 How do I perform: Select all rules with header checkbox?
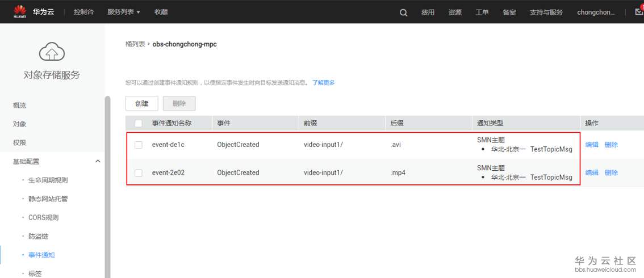(x=139, y=124)
